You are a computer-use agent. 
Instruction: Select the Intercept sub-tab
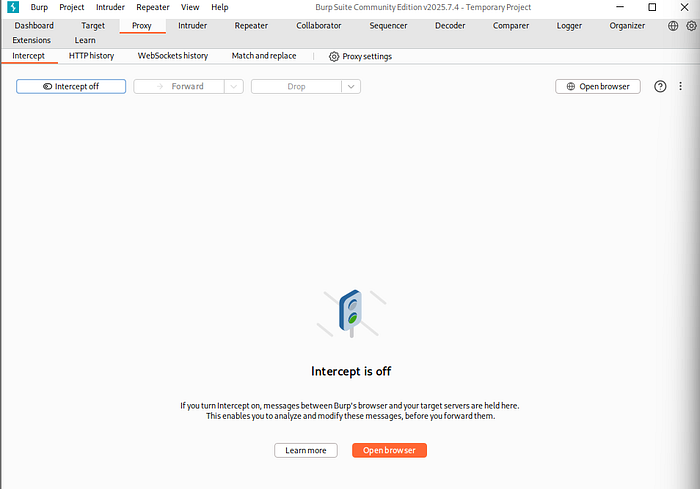tap(29, 56)
